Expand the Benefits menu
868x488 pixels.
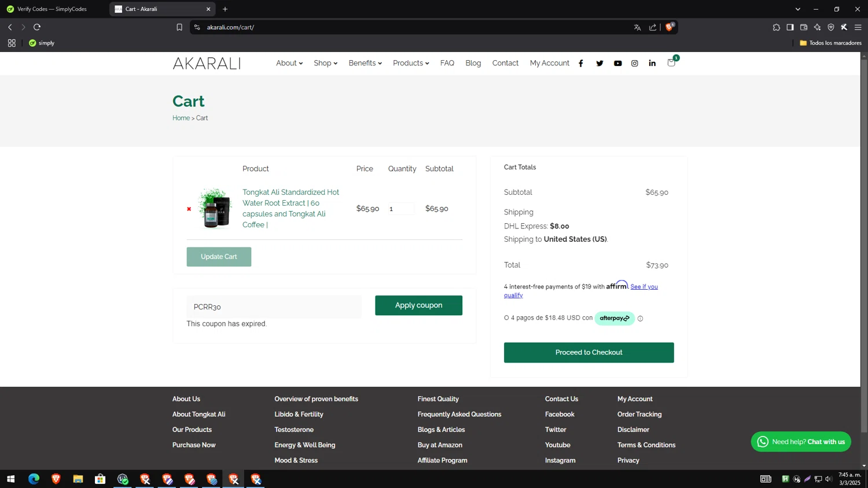[365, 63]
